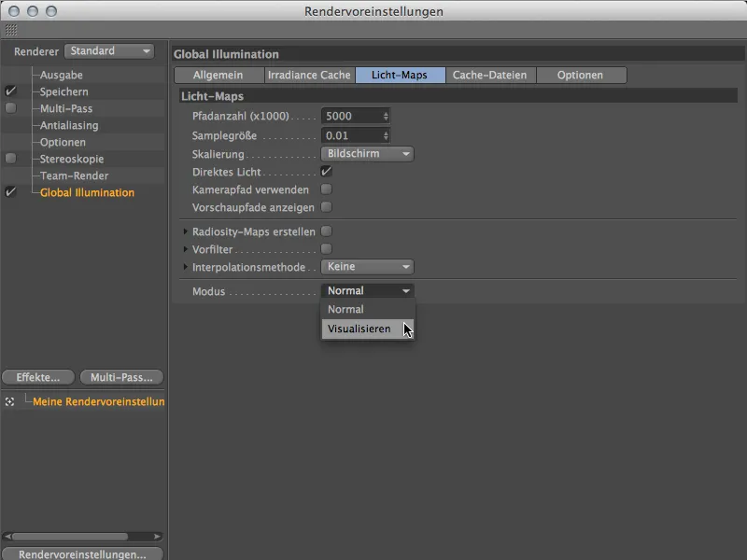Enable the Vorfilter checkbox
Screen dimensions: 747x560
coord(326,249)
